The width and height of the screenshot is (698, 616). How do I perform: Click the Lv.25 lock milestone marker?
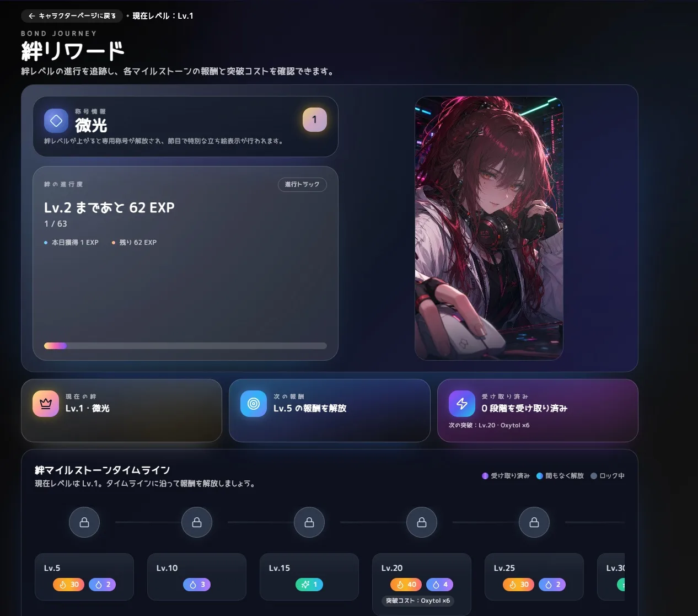click(534, 522)
